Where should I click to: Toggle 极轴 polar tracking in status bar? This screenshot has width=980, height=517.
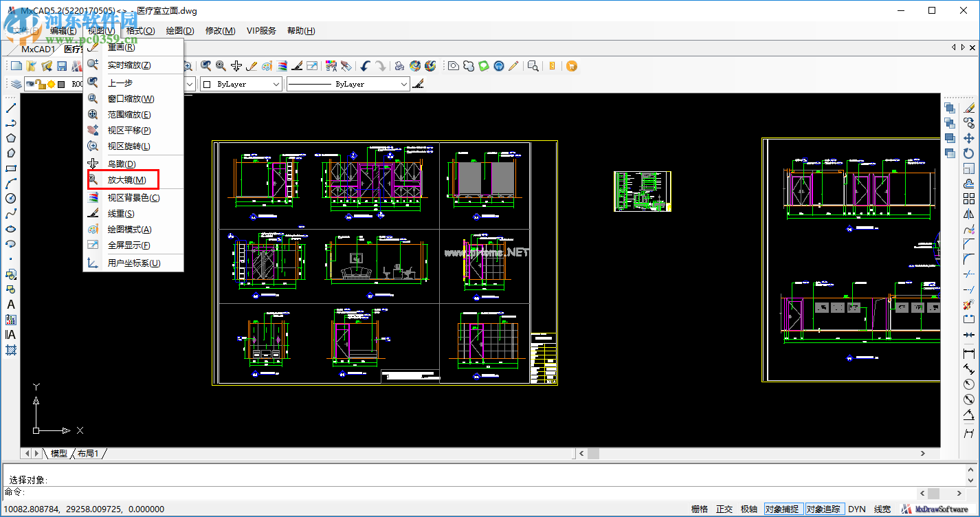[x=749, y=509]
